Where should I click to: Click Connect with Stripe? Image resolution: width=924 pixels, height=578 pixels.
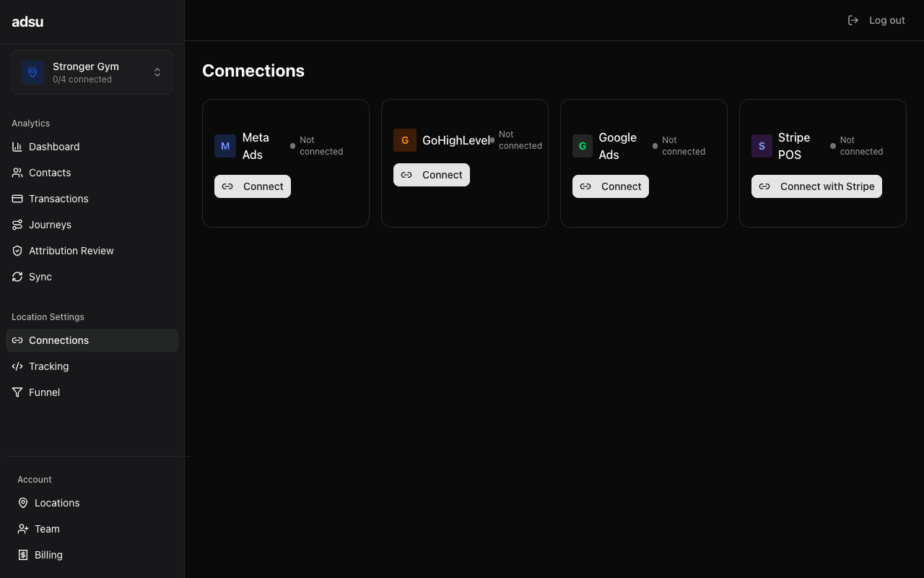(816, 186)
